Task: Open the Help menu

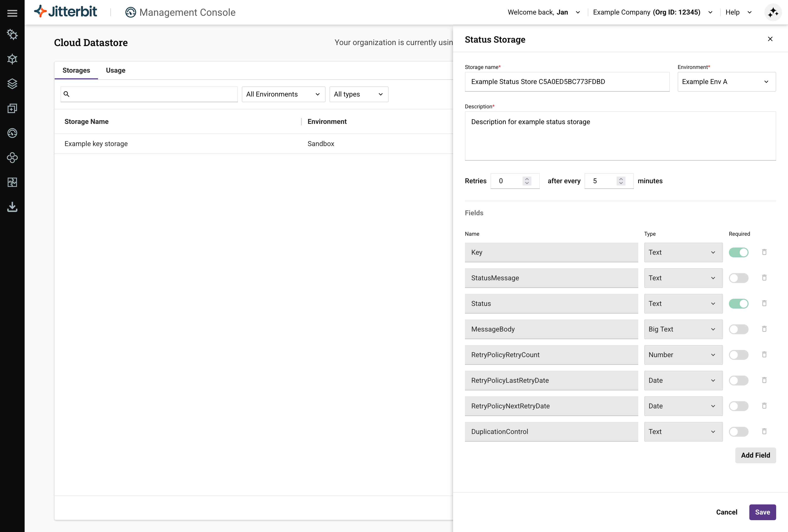Action: point(738,12)
